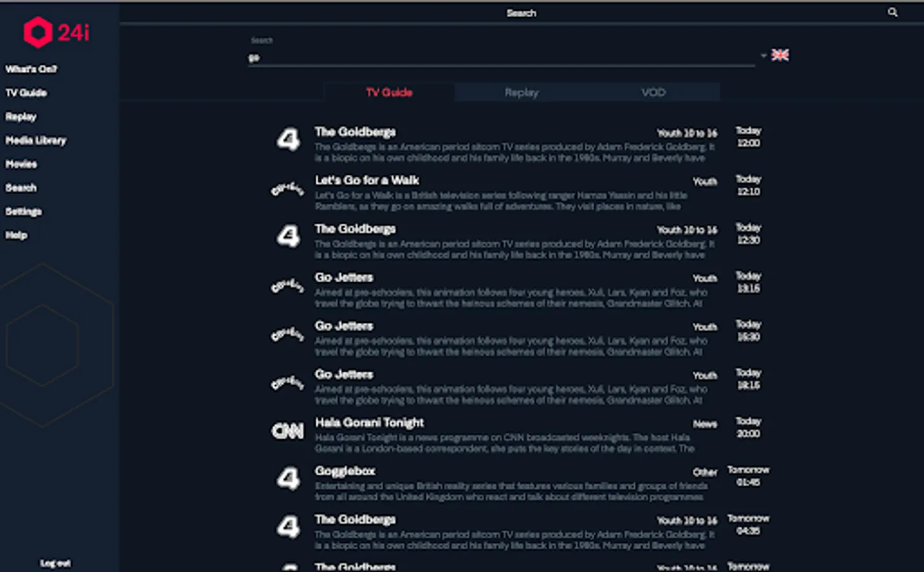Viewport: 924px width, 572px height.
Task: Click the CNN logo beside Hala Gorani Tonight
Action: (288, 432)
